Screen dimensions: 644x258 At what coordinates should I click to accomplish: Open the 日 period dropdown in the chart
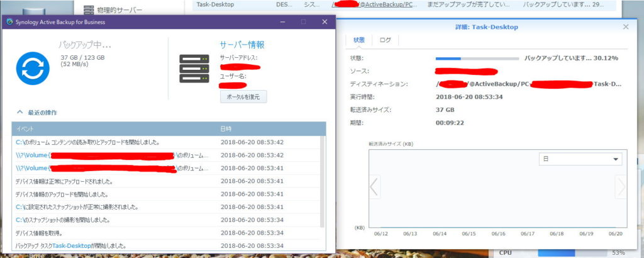click(580, 159)
